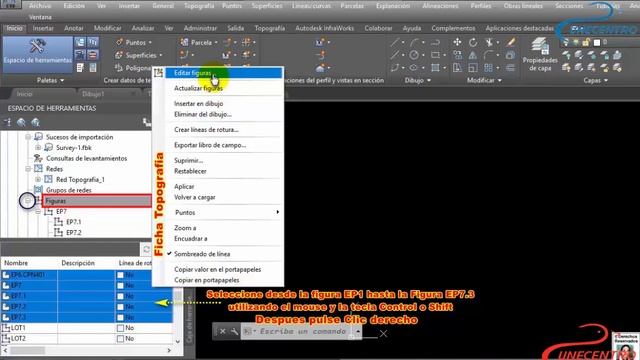Toggle Sombreado de línea option
This screenshot has width=640, height=360.
[x=202, y=254]
